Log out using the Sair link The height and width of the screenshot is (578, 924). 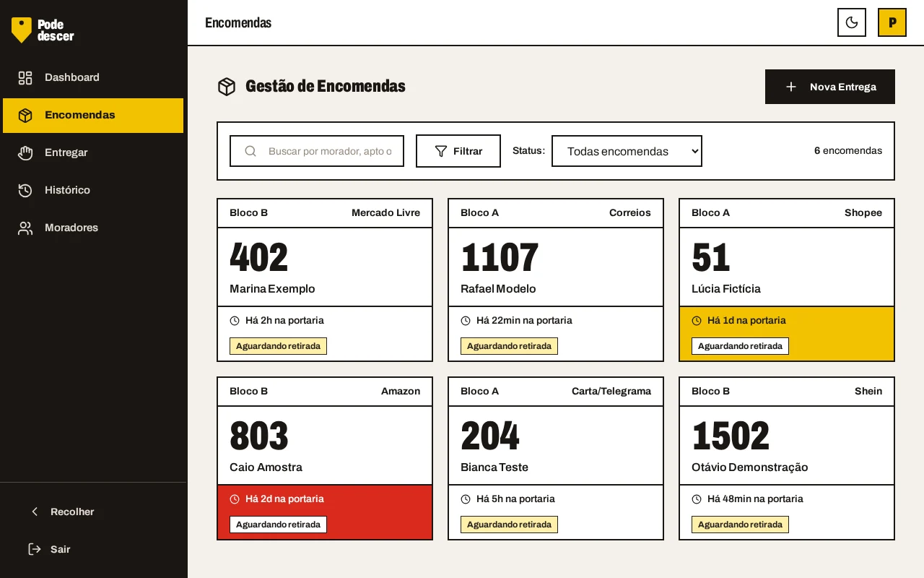93,549
